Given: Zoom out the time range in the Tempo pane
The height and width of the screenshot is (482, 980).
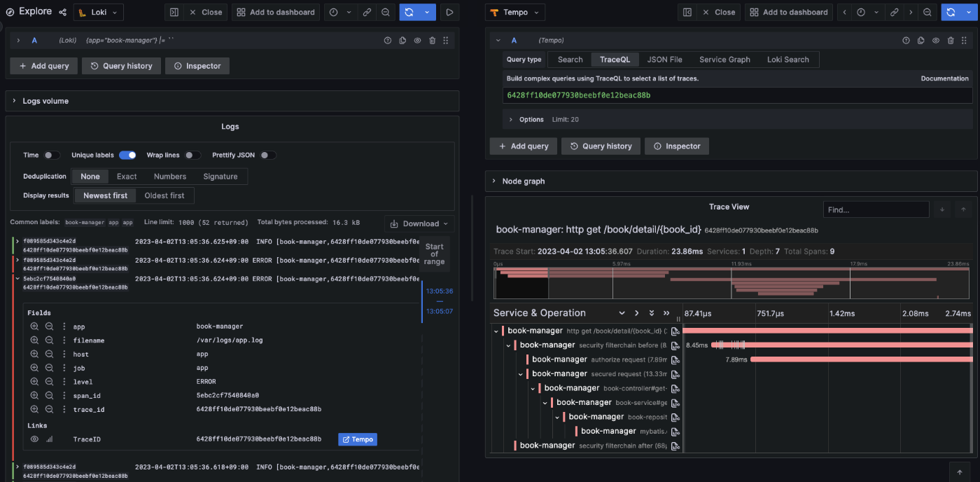Looking at the screenshot, I should (927, 12).
